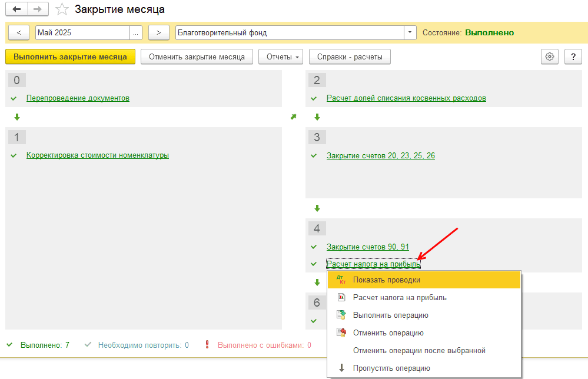Viewport: 588px width, 379px height.
Task: Open Справки - расчеты button
Action: point(350,57)
